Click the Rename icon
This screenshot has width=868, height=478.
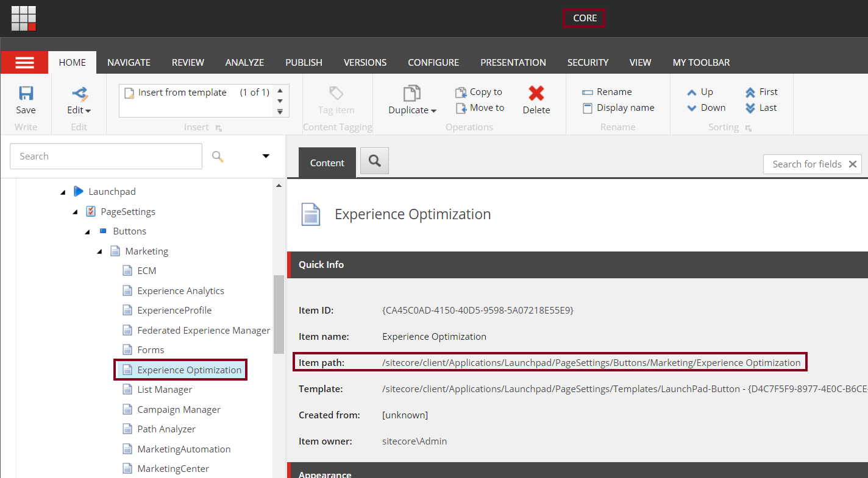click(x=614, y=91)
